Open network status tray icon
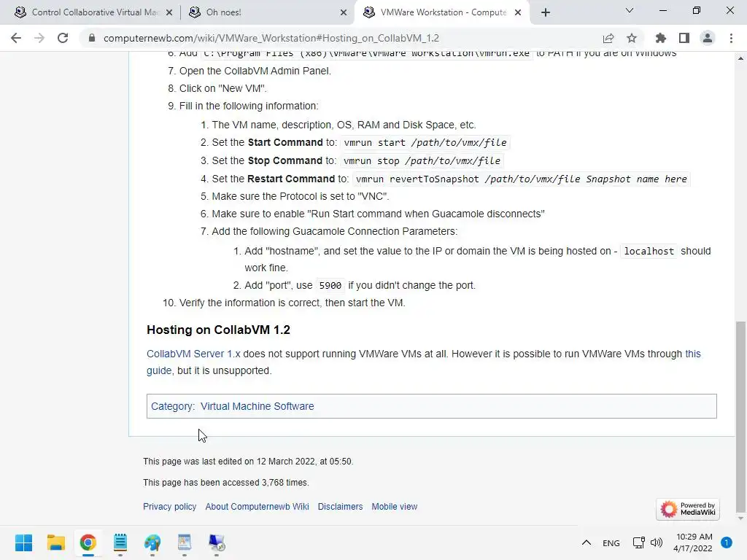 pyautogui.click(x=638, y=542)
